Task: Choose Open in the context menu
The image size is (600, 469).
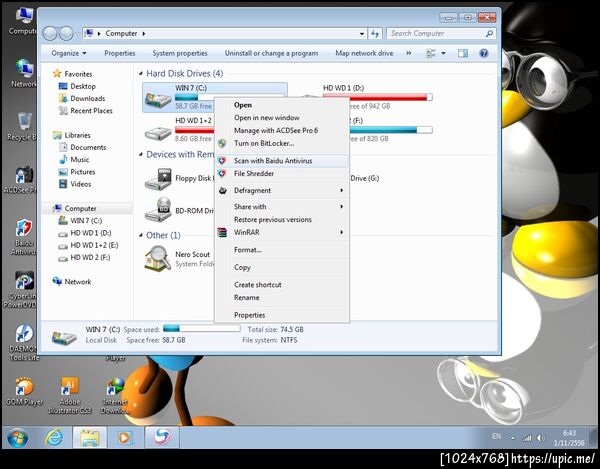Action: 282,105
